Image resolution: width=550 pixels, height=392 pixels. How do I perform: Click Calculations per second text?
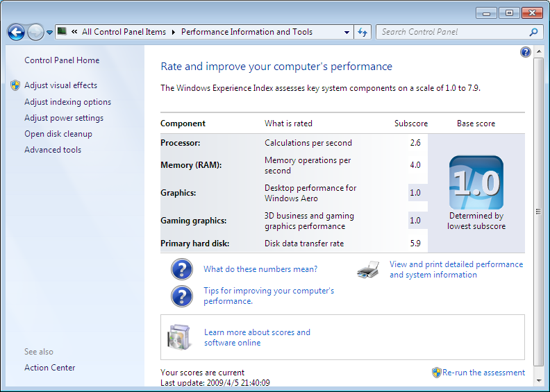[308, 143]
